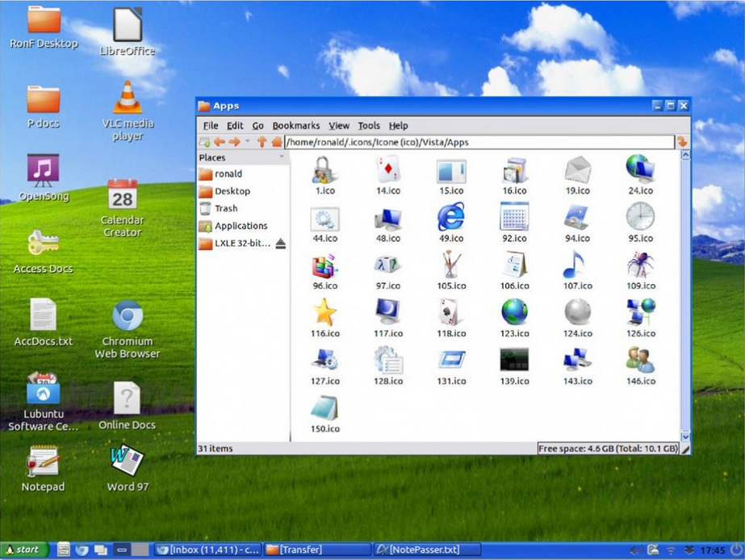
Task: Open Lubuntu Software Center desktop icon
Action: point(44,402)
